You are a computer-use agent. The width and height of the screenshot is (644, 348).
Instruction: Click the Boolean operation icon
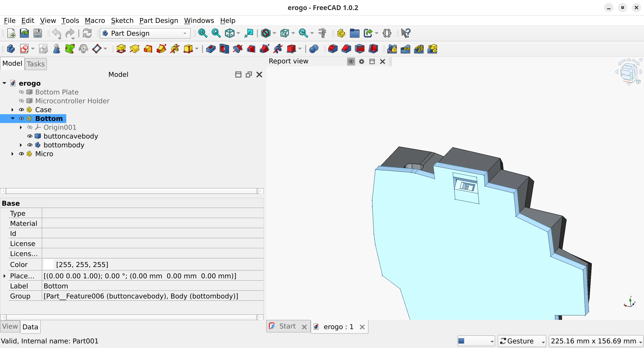tap(313, 49)
